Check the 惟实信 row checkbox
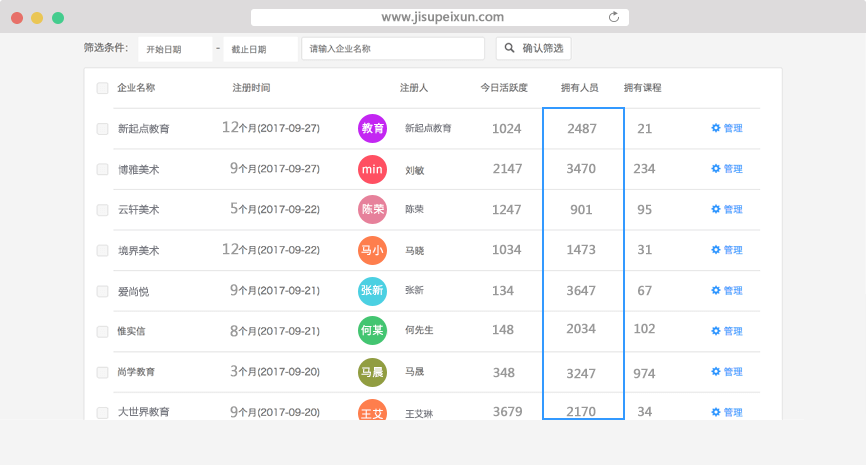The height and width of the screenshot is (465, 866). (x=102, y=331)
